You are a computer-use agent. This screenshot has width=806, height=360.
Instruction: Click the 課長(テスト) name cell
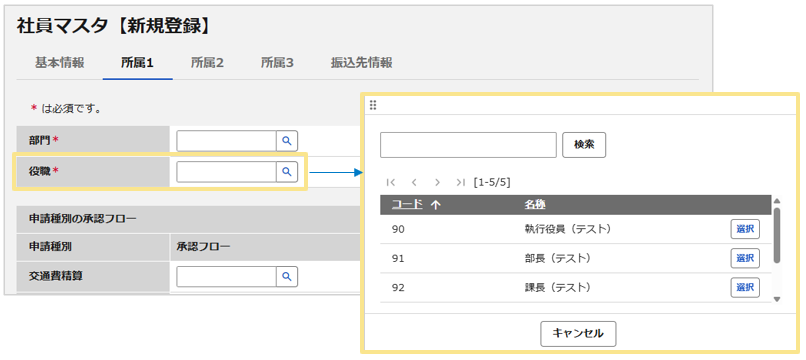tap(557, 287)
